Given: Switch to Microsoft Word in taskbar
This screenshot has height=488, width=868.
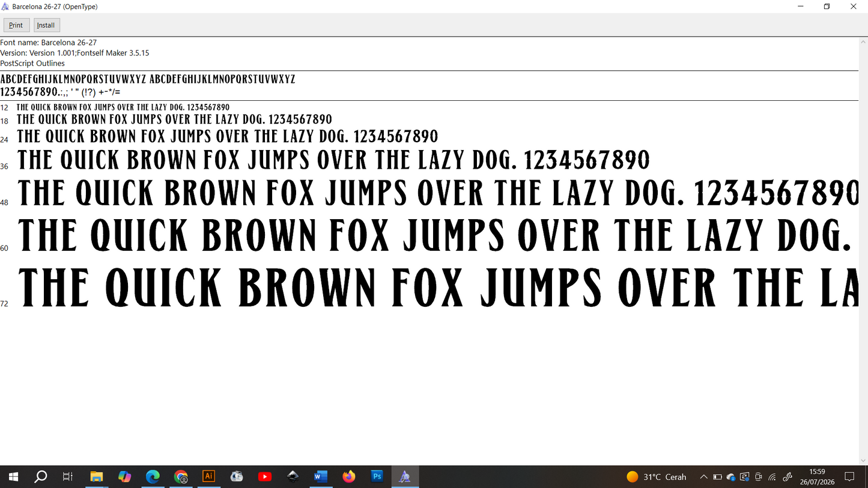Looking at the screenshot, I should pyautogui.click(x=321, y=477).
